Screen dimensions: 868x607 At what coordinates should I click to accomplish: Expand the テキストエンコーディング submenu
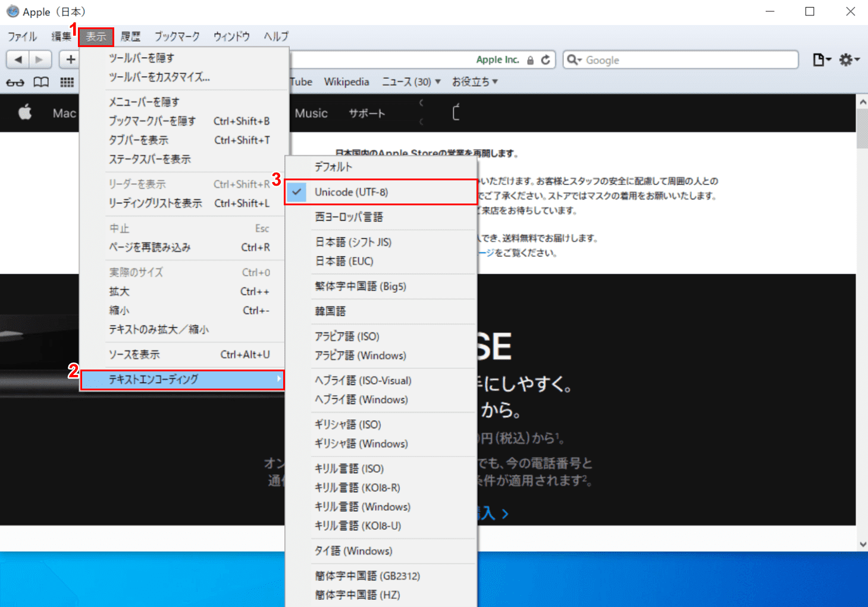pyautogui.click(x=183, y=380)
